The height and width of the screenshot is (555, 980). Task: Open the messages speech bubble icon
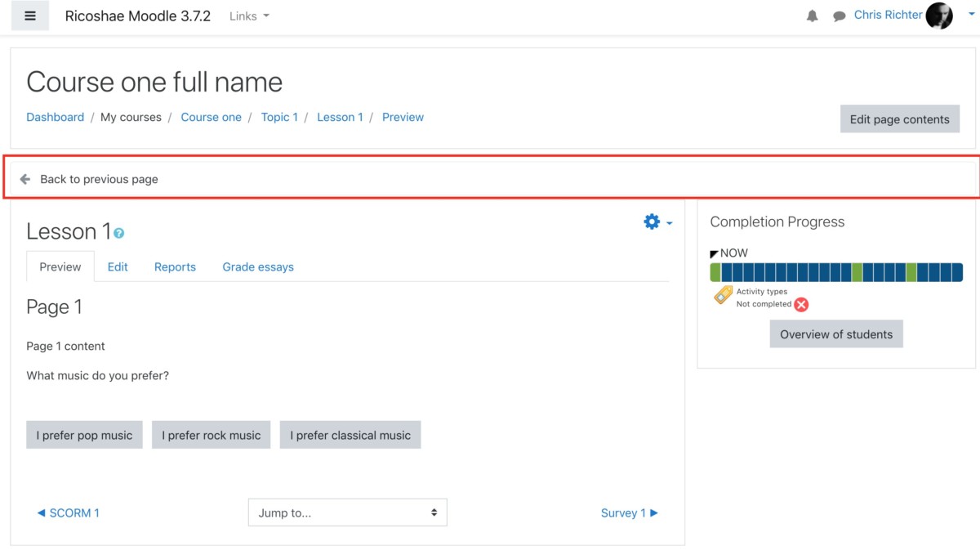pos(839,16)
